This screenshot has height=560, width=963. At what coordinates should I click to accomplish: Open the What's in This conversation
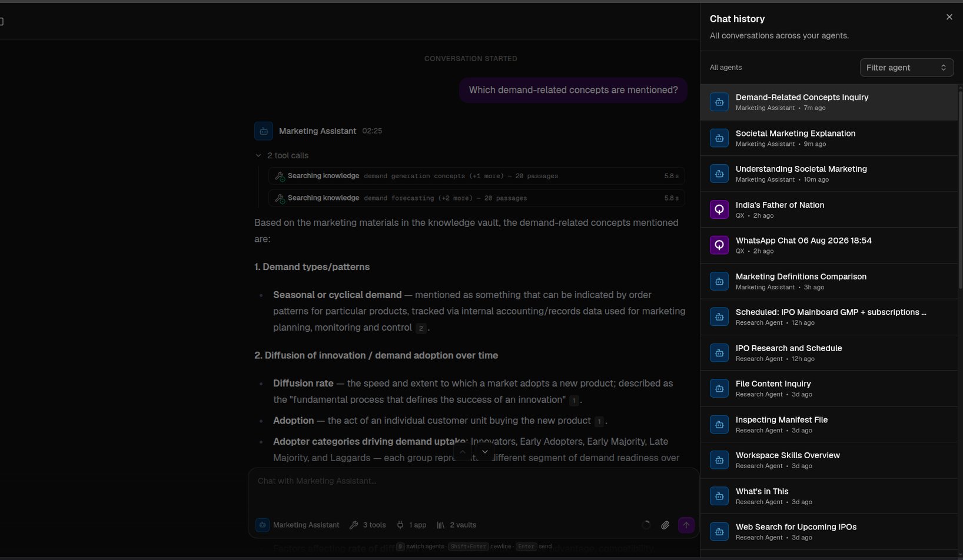[829, 496]
